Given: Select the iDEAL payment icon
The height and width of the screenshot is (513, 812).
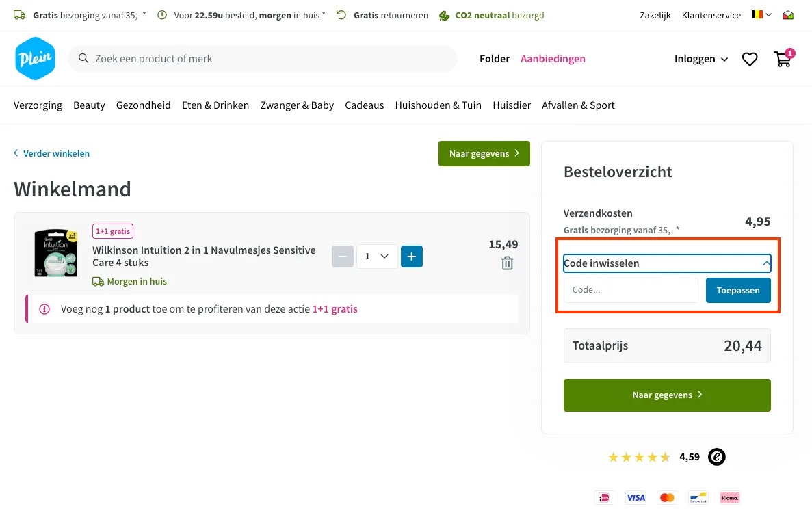Looking at the screenshot, I should pos(604,497).
